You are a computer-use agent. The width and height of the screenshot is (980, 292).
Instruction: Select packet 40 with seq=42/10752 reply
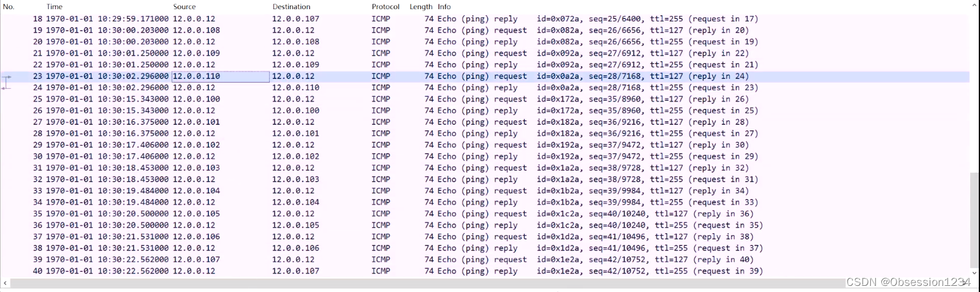485,271
